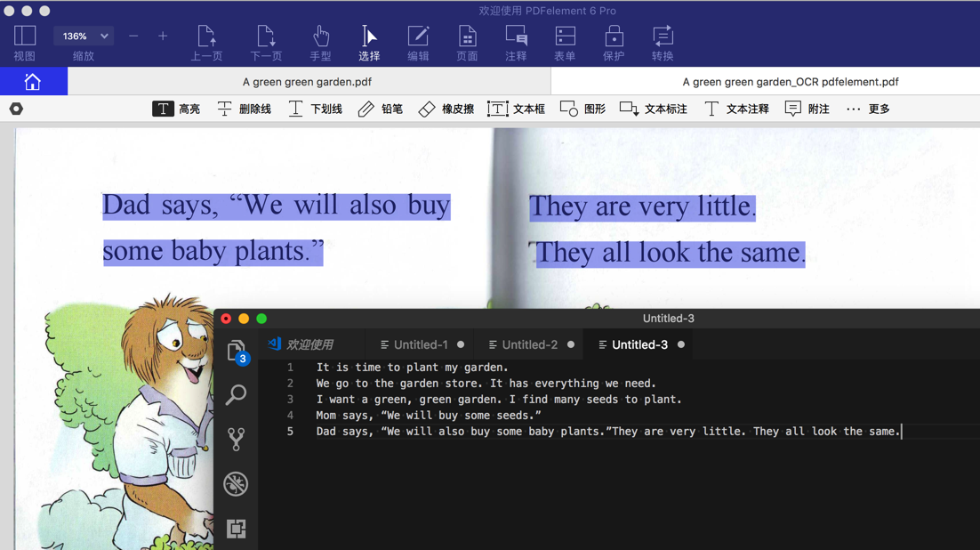The width and height of the screenshot is (980, 550).
Task: Open VS Code Extensions icon
Action: [236, 529]
